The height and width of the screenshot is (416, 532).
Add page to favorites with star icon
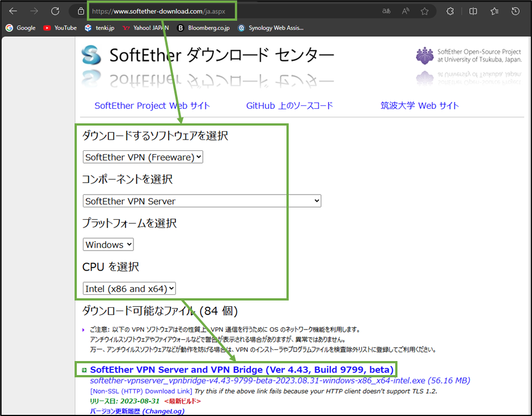424,11
